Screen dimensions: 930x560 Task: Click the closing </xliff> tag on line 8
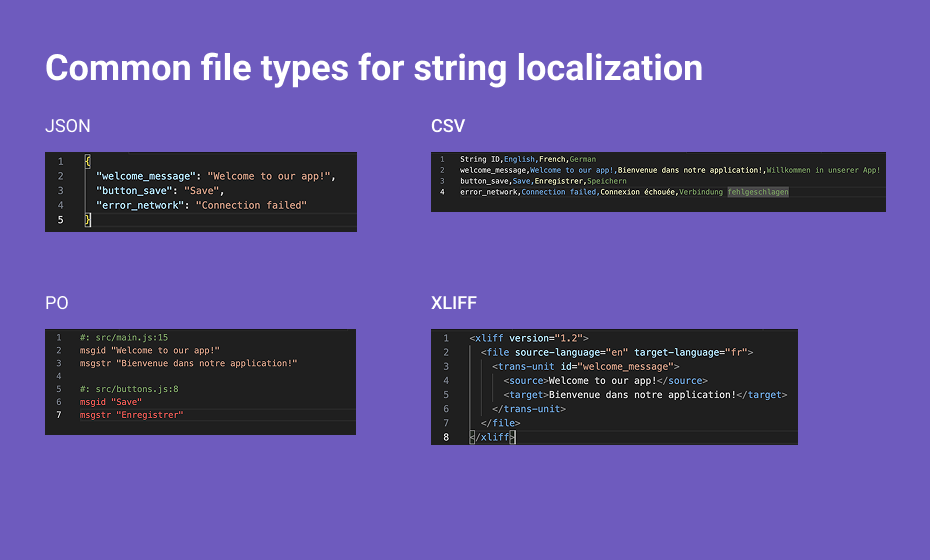(x=492, y=437)
